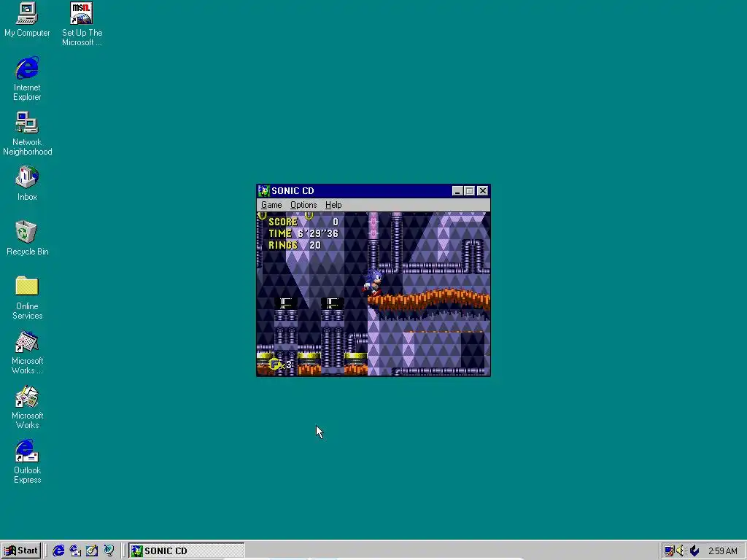747x560 pixels.
Task: Click the SCORE counter in the game
Action: [x=303, y=222]
